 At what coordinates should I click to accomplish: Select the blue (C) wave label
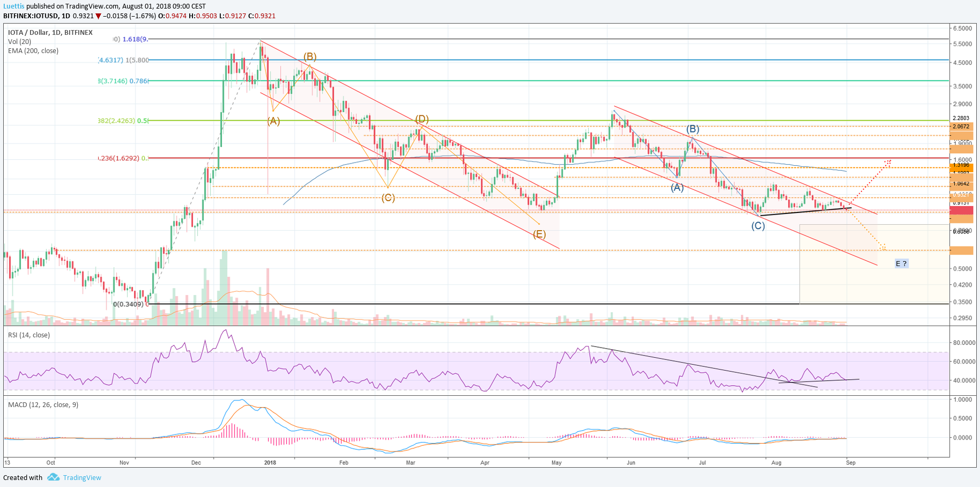click(x=758, y=226)
